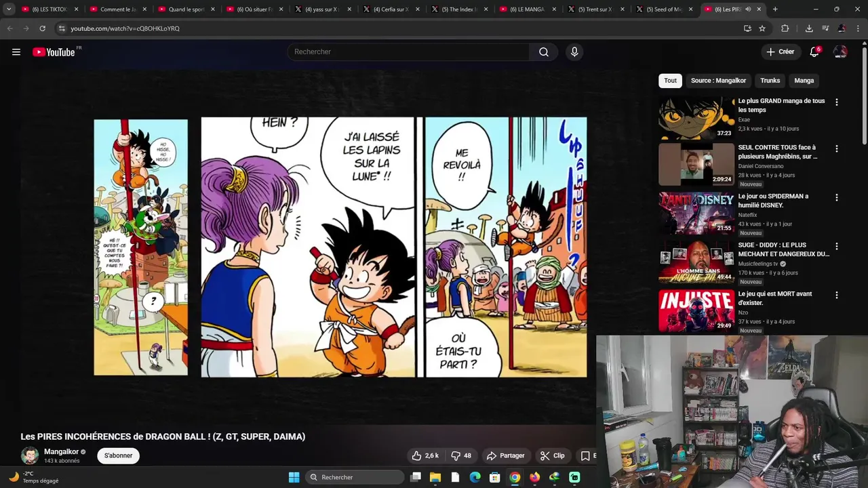The image size is (868, 488).
Task: Go to YouTube home via logo
Action: coord(54,52)
